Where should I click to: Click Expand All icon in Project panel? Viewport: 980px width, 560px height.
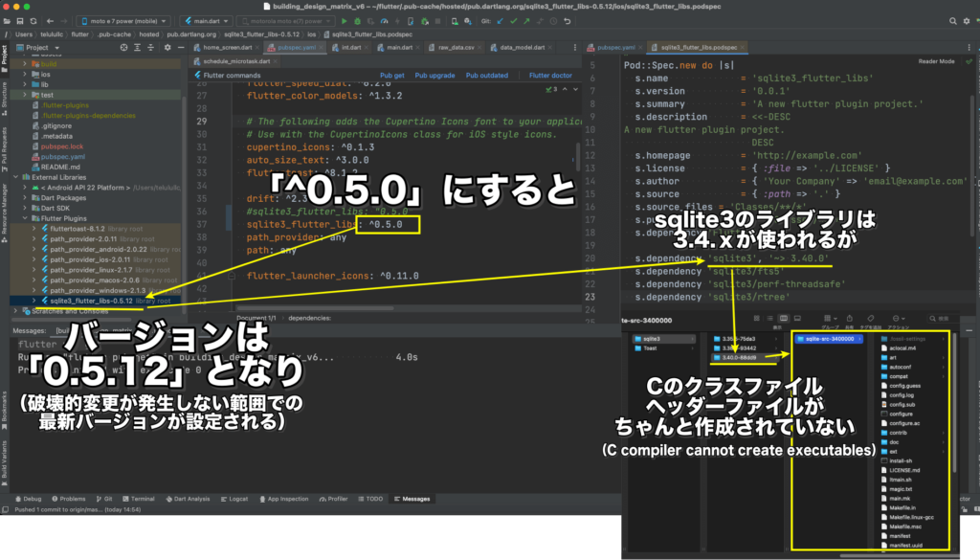138,48
